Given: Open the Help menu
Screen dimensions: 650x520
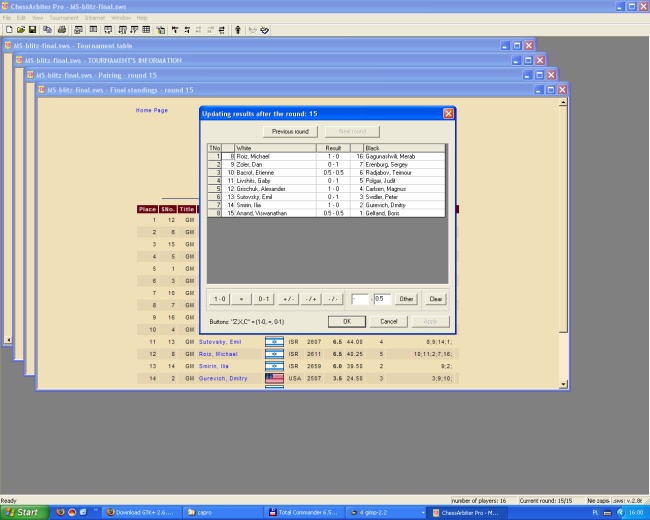Looking at the screenshot, I should point(142,18).
